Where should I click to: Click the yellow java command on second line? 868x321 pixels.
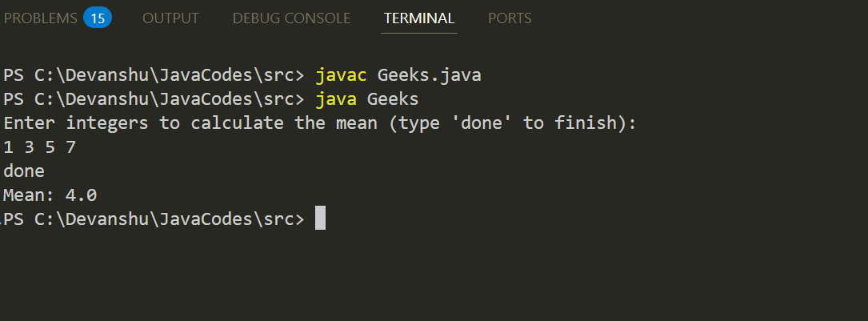(x=336, y=99)
